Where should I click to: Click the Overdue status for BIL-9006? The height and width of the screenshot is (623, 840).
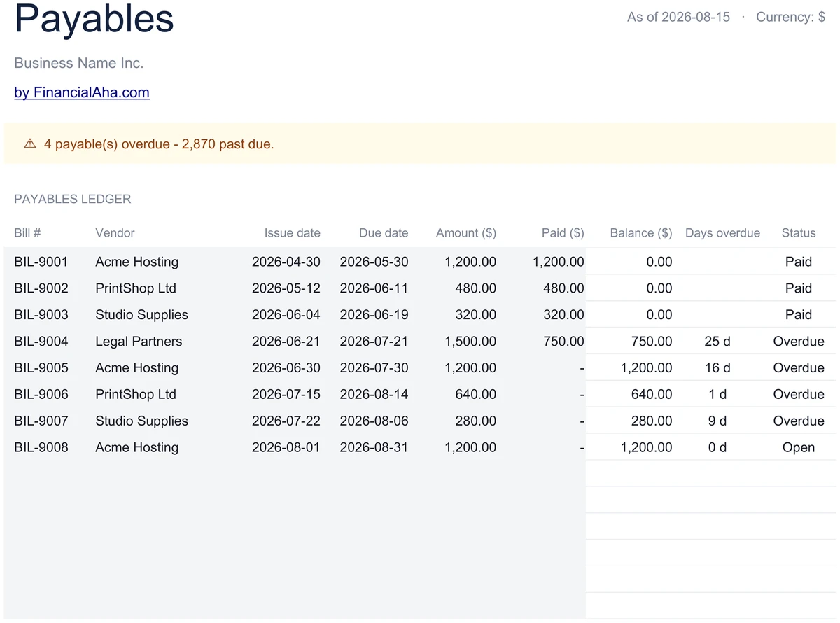(799, 395)
